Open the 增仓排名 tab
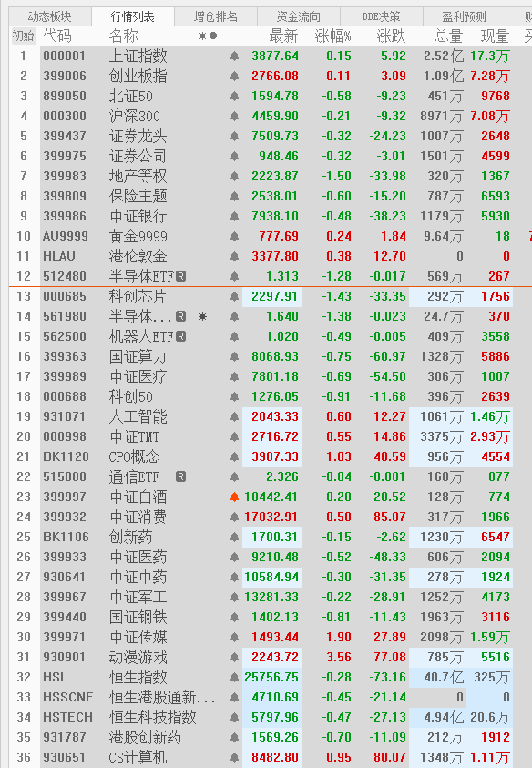This screenshot has width=532, height=768. [x=216, y=16]
